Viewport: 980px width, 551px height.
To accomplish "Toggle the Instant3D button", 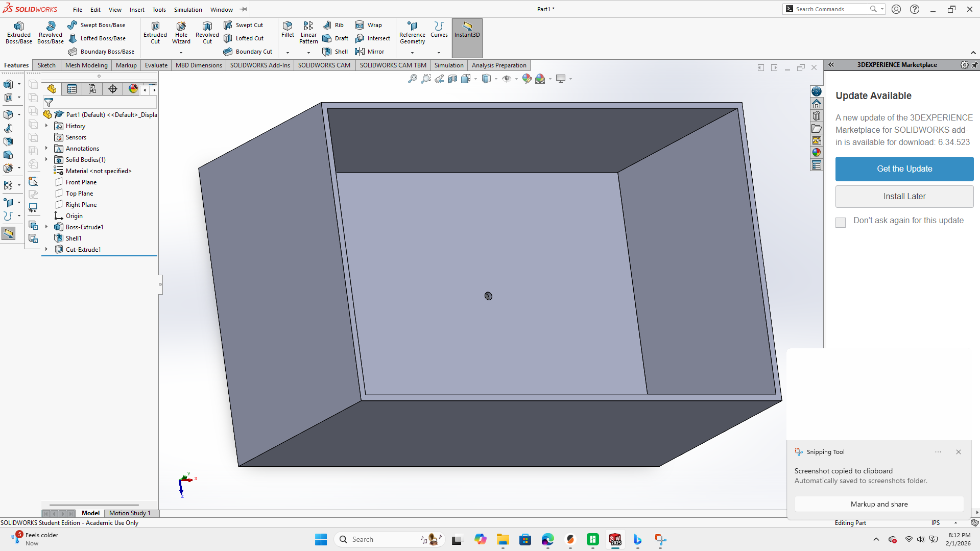I will click(x=467, y=38).
